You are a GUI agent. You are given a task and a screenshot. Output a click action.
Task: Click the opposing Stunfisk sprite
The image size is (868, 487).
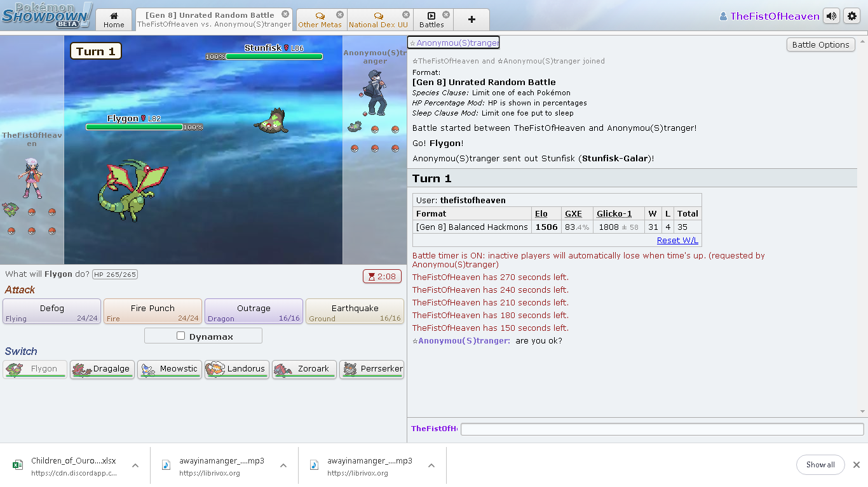[271, 121]
